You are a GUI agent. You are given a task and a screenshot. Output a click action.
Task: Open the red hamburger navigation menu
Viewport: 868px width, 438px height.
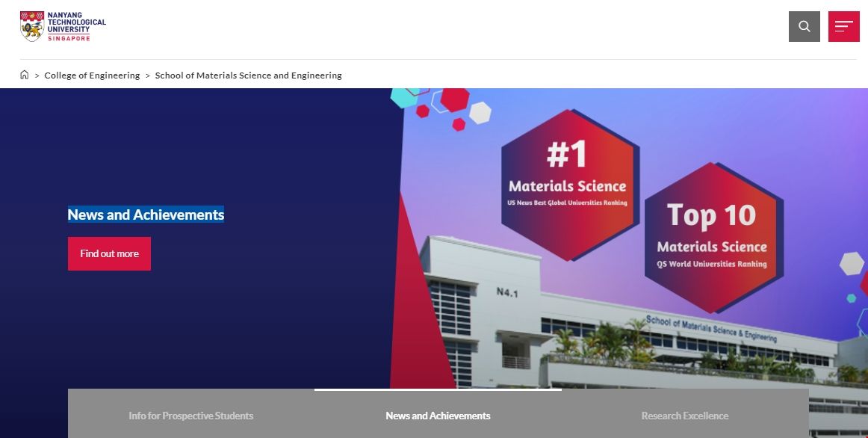(x=844, y=26)
